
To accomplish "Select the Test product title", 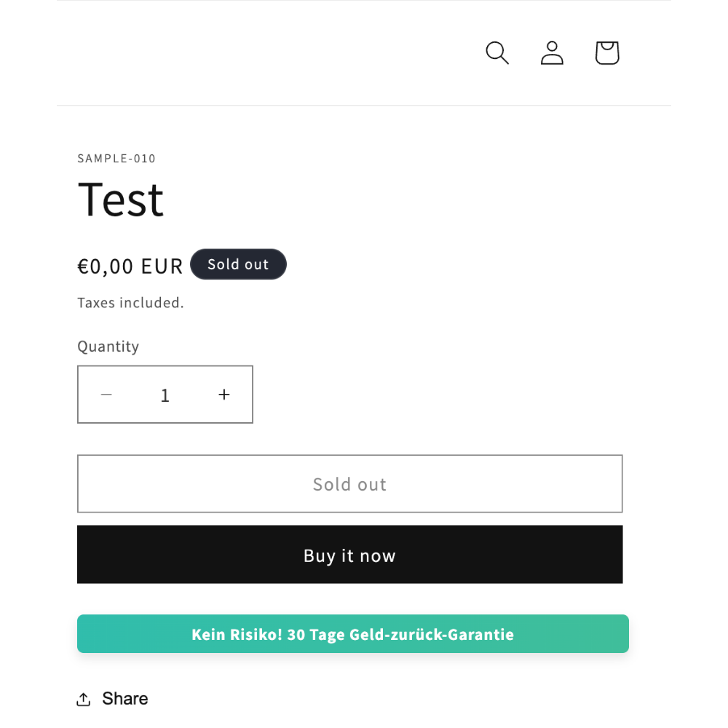I will (121, 199).
